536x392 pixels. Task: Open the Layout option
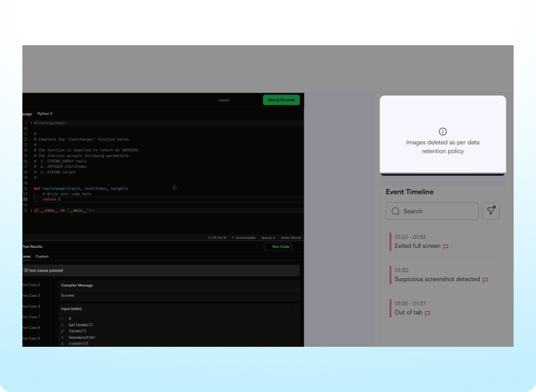click(224, 100)
